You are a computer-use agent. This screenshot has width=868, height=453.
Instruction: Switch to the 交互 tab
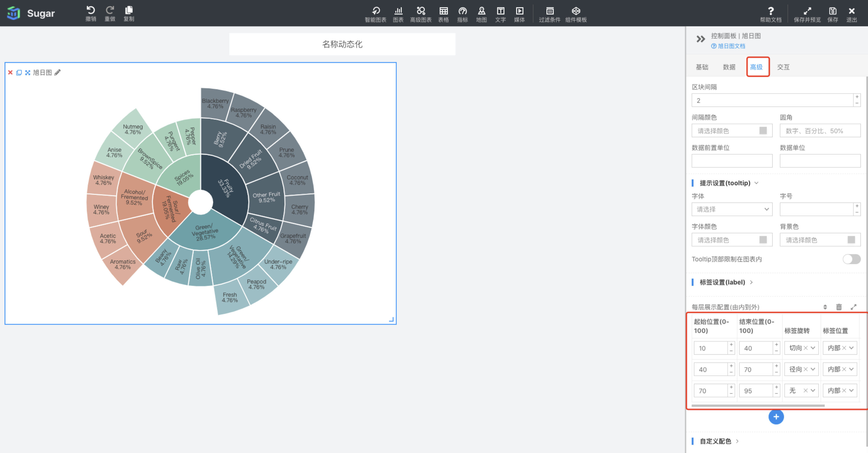point(783,67)
